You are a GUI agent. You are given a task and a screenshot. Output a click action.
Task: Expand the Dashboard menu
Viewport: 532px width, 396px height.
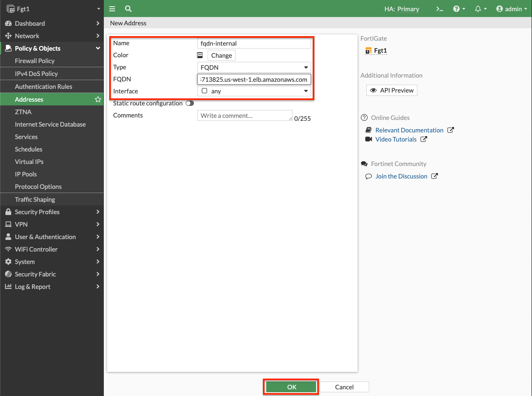click(x=52, y=23)
